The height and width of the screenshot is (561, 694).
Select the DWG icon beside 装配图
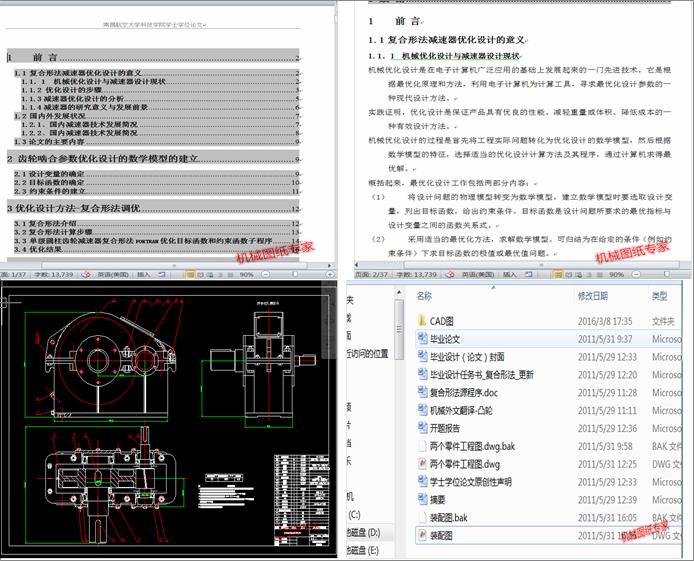tap(423, 535)
